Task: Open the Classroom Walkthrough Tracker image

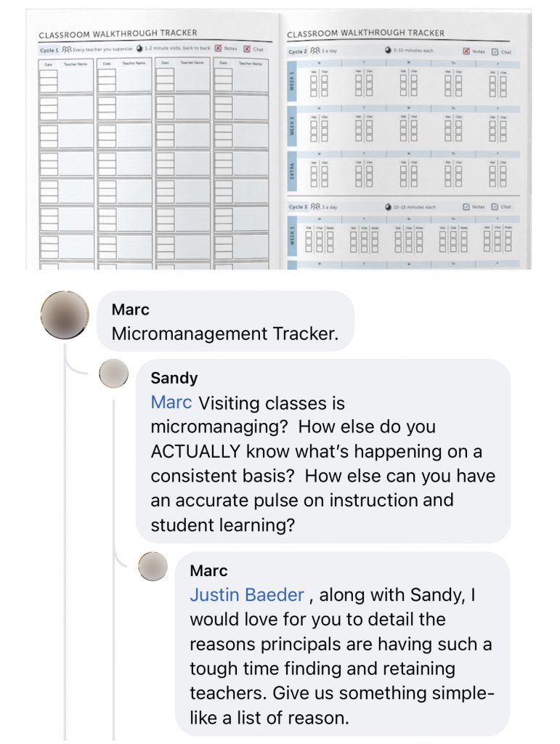Action: pyautogui.click(x=278, y=139)
